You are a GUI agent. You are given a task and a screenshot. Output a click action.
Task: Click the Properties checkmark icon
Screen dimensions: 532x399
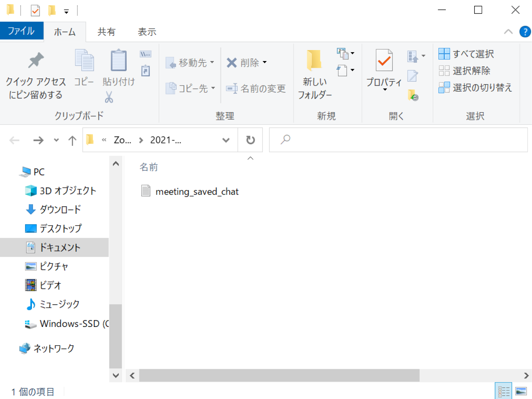tap(384, 60)
